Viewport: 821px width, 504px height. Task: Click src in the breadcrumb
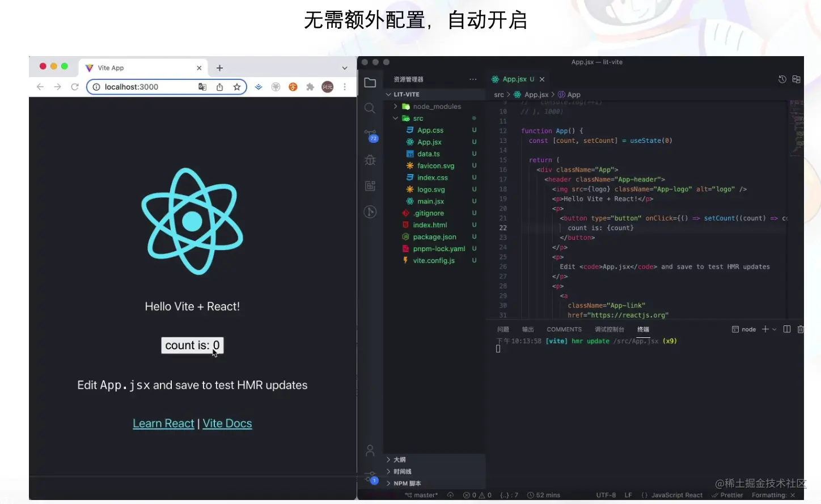click(x=499, y=95)
